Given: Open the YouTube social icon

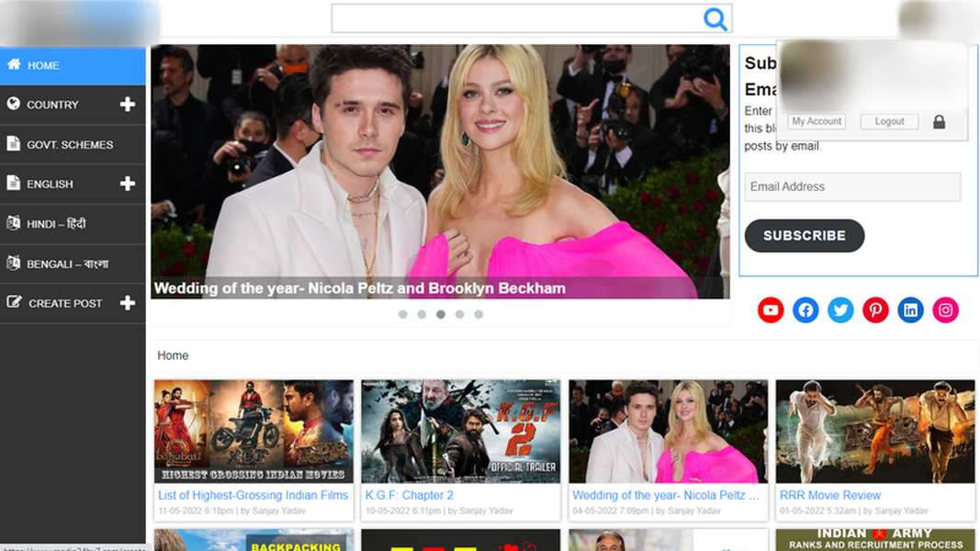Looking at the screenshot, I should coord(771,309).
